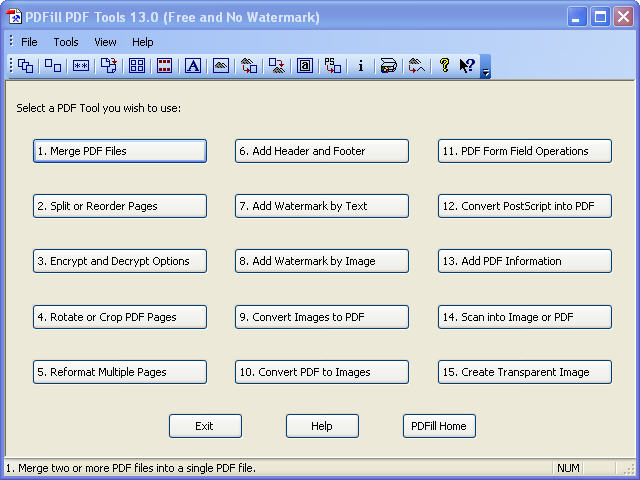Launch 5. Reformat Multiple Pages
This screenshot has width=640, height=480.
point(120,372)
